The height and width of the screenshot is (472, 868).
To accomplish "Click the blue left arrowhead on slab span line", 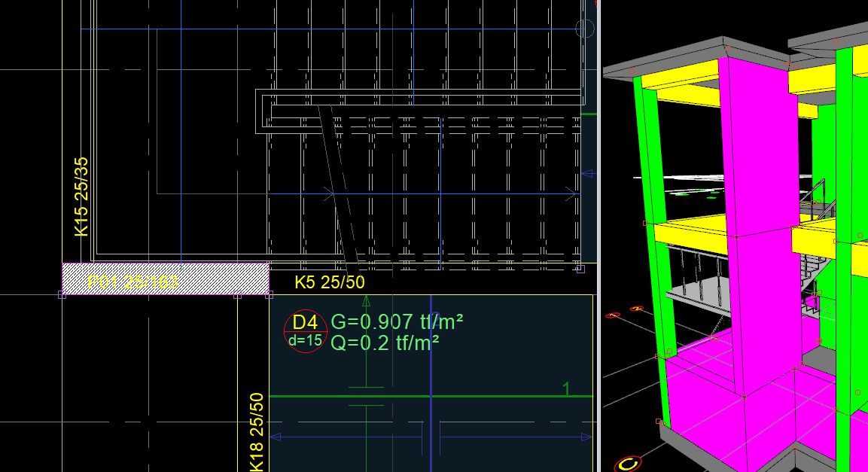I will (274, 437).
